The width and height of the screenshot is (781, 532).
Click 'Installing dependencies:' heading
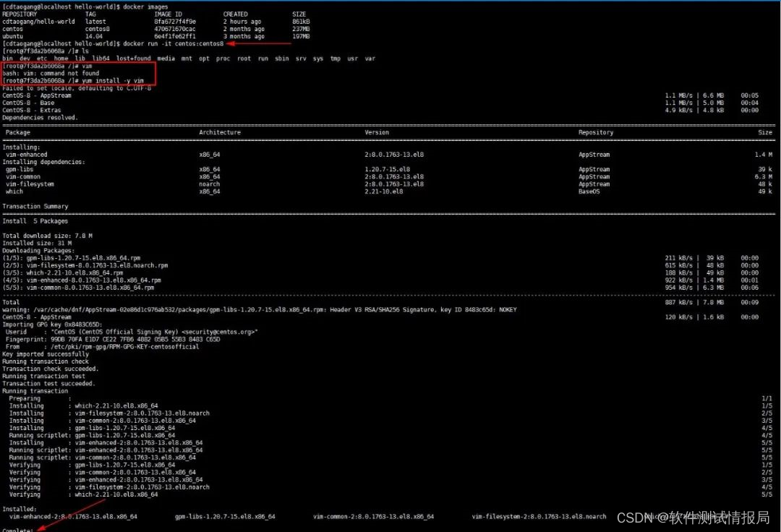[44, 162]
